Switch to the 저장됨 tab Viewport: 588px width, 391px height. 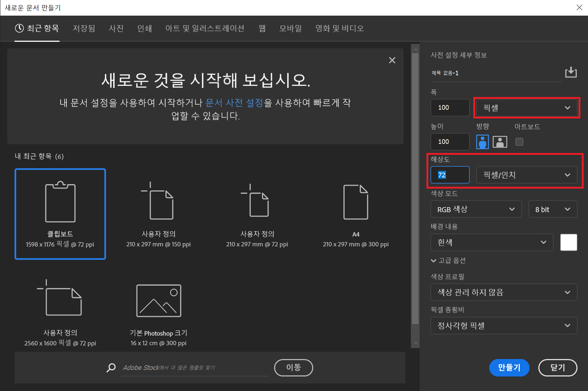pyautogui.click(x=84, y=28)
